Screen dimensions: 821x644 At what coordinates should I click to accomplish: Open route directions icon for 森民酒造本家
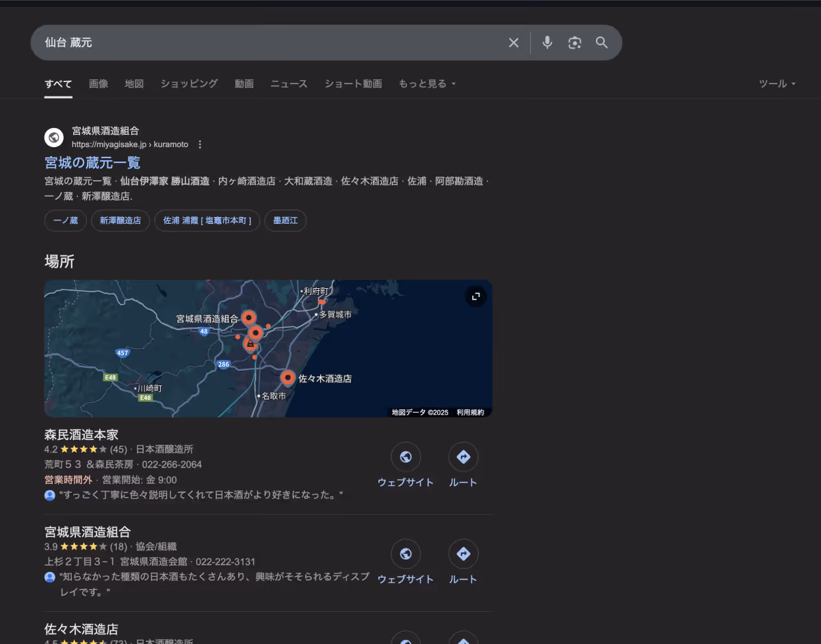click(463, 456)
